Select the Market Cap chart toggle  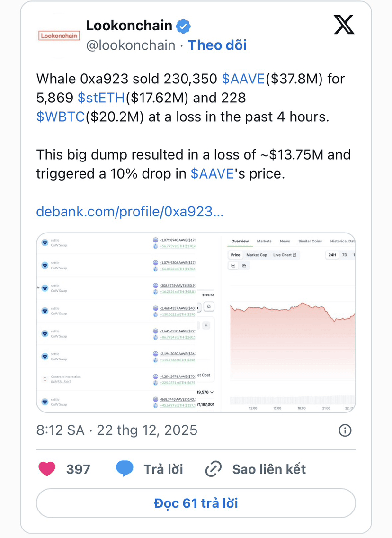tap(257, 255)
